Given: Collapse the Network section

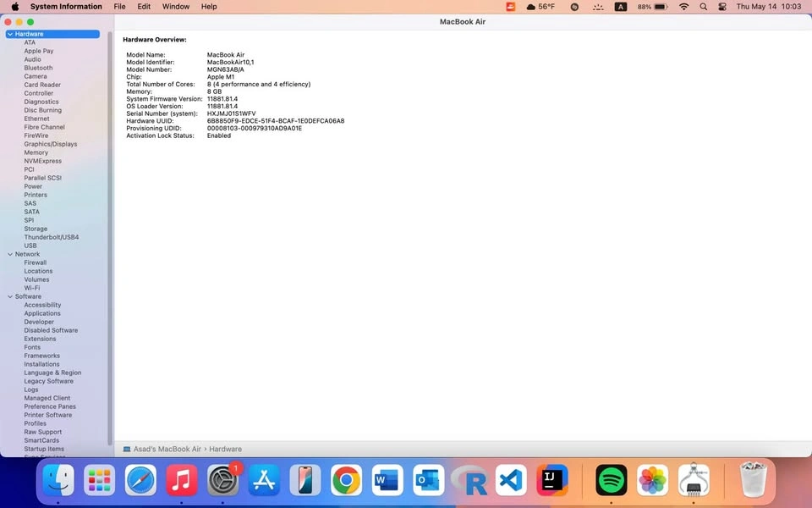Looking at the screenshot, I should click(x=10, y=255).
